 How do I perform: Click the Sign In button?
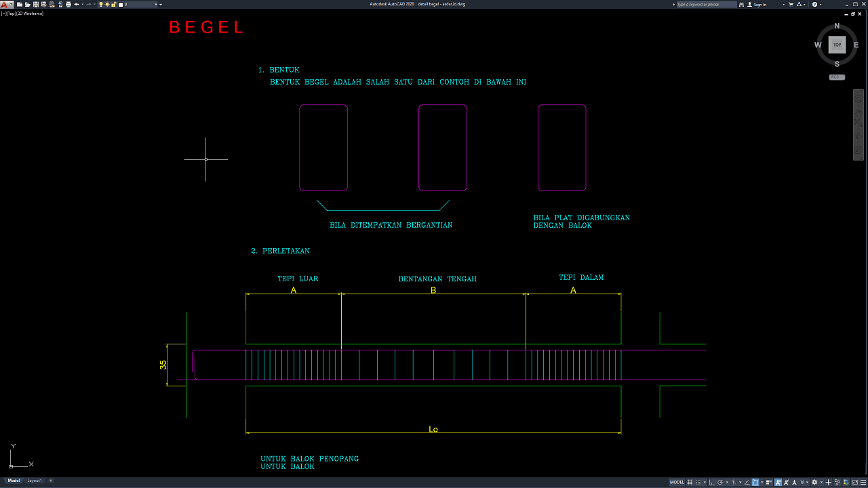[759, 4]
